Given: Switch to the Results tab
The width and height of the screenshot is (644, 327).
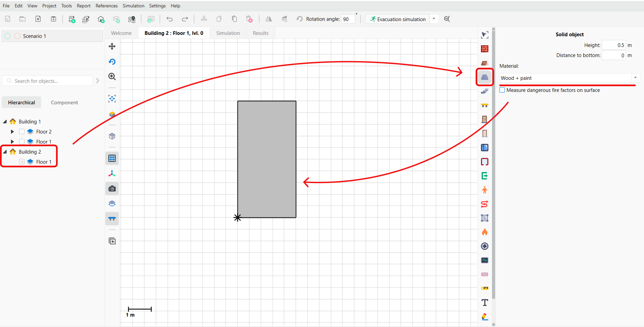Looking at the screenshot, I should coord(260,33).
